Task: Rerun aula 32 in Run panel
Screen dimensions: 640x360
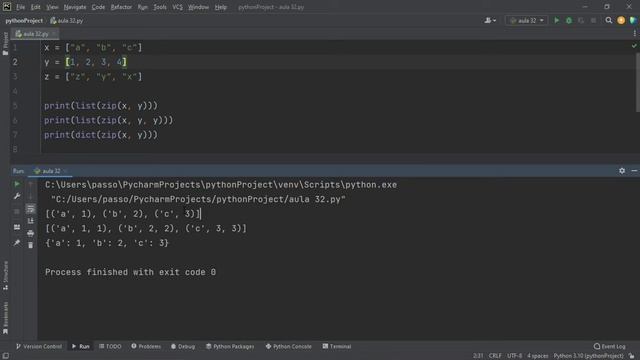Action: pyautogui.click(x=17, y=184)
